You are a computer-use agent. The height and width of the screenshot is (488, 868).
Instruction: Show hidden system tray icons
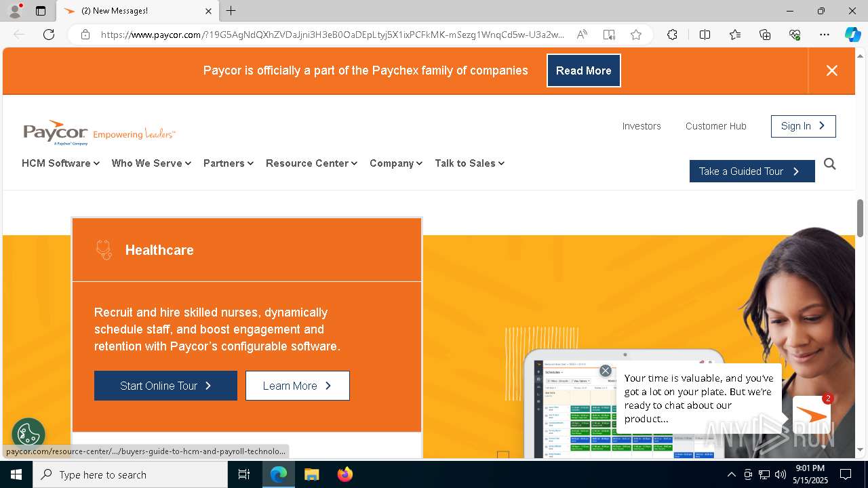[731, 474]
